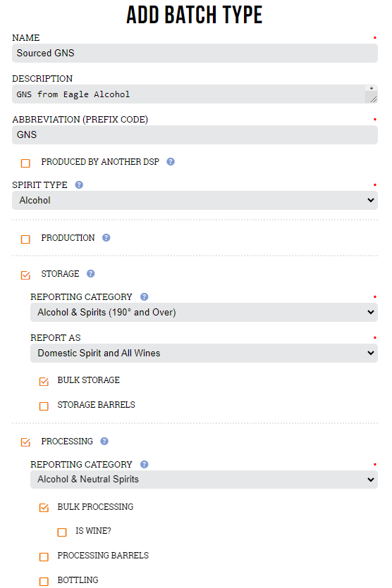Tick the Is Wine? checkbox

pos(62,532)
